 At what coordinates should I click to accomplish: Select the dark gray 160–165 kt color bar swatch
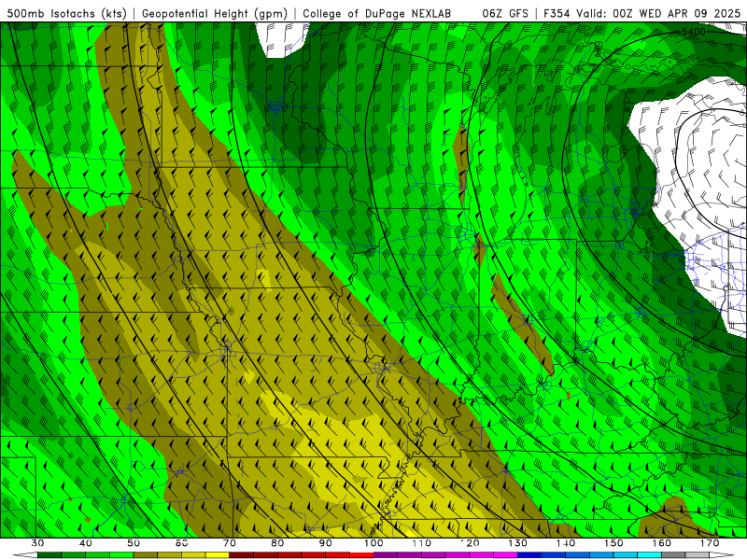(x=673, y=554)
